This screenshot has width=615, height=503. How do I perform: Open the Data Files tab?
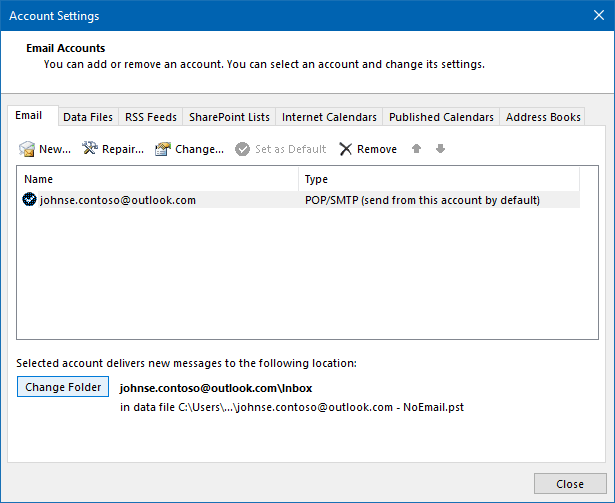coord(88,117)
